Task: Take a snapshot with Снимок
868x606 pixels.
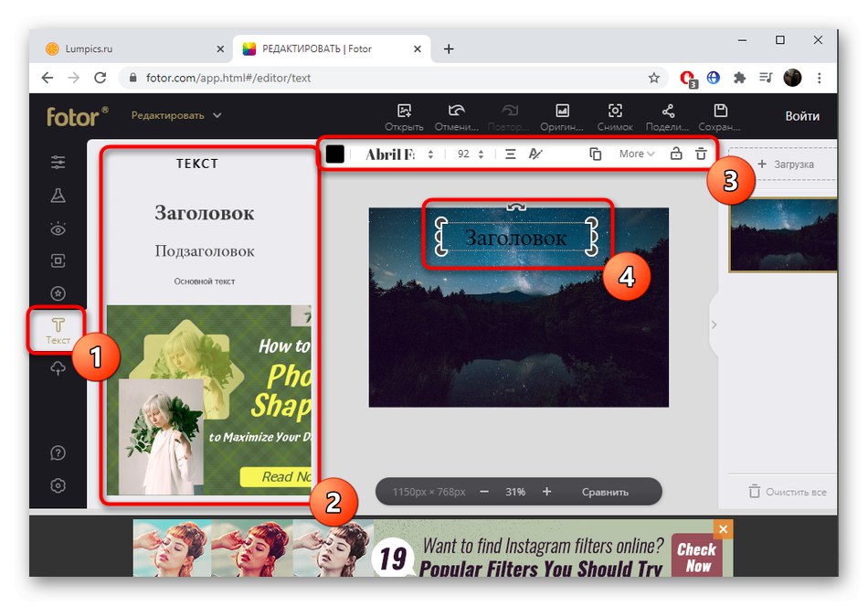Action: [x=615, y=117]
